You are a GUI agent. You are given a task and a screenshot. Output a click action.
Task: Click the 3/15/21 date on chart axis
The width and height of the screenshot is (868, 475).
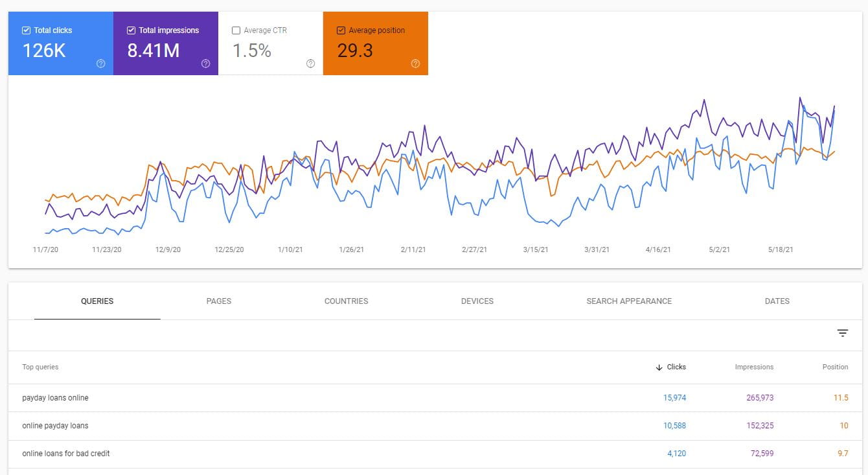pyautogui.click(x=535, y=249)
